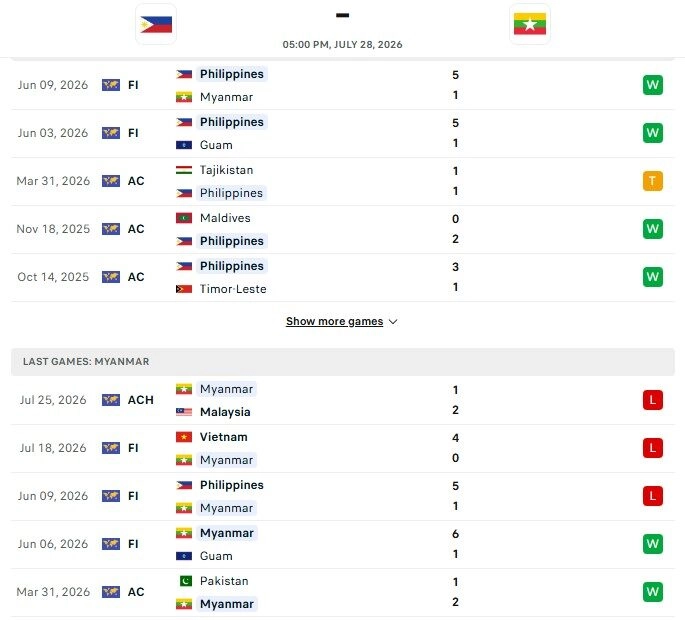Click the Myanmar flag in the match header
The width and height of the screenshot is (685, 620).
[x=529, y=24]
